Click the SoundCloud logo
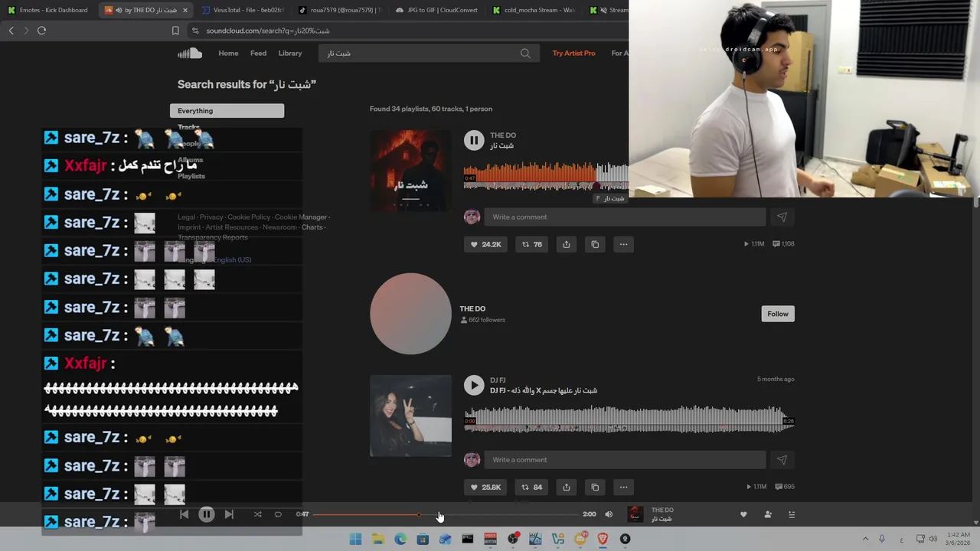The image size is (980, 551). pyautogui.click(x=190, y=53)
